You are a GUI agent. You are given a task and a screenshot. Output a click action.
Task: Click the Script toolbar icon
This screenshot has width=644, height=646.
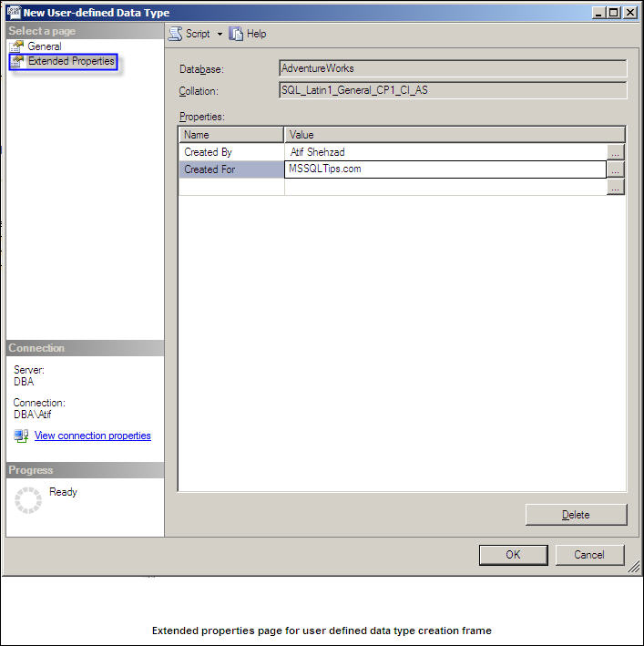point(176,34)
